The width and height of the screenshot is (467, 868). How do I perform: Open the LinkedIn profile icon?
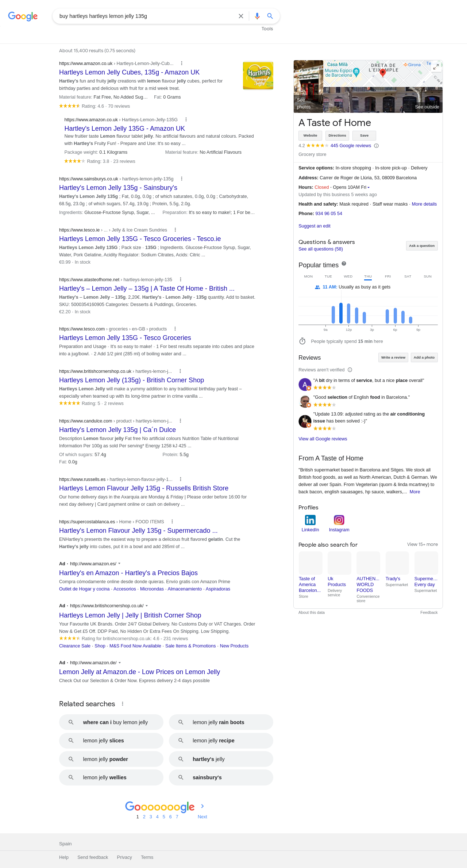point(310,520)
